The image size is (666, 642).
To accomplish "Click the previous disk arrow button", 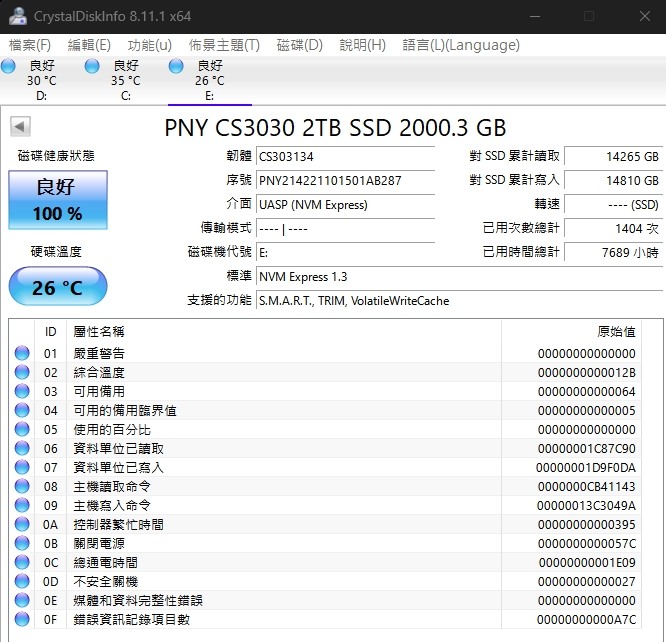I will click(x=20, y=127).
